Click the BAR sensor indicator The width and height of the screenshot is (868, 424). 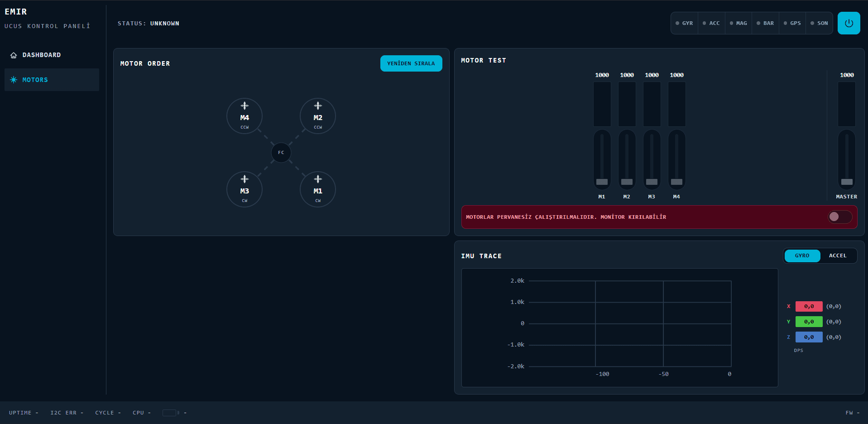click(x=765, y=23)
